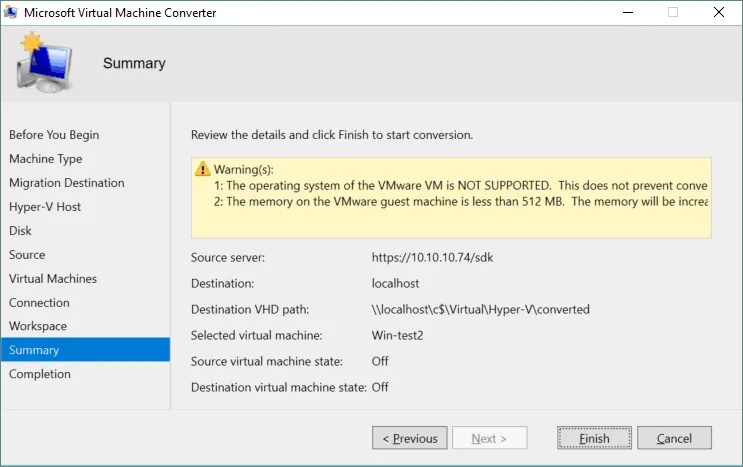Open the Before You Begin step
Screen dimensions: 743x467
[54, 135]
